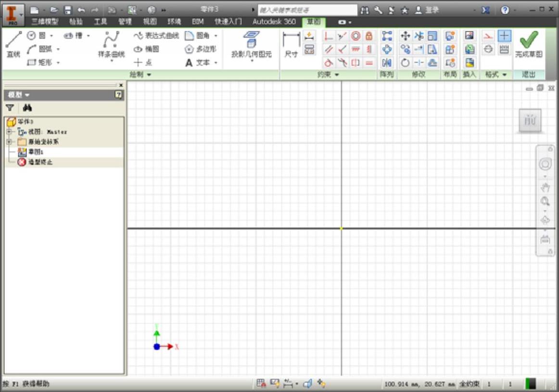Viewport: 559px width, 392px height.
Task: Apply the Tangent constraint icon
Action: point(329,63)
